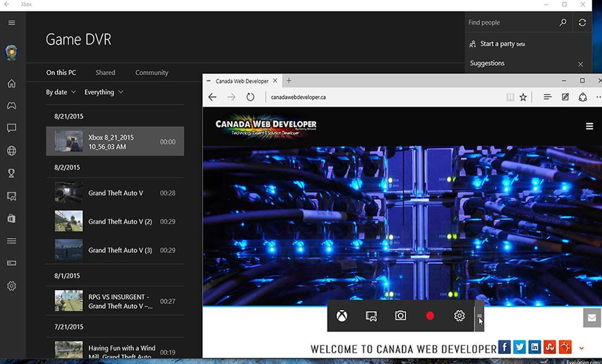
Task: Go to Home in Xbox sidebar
Action: (11, 83)
